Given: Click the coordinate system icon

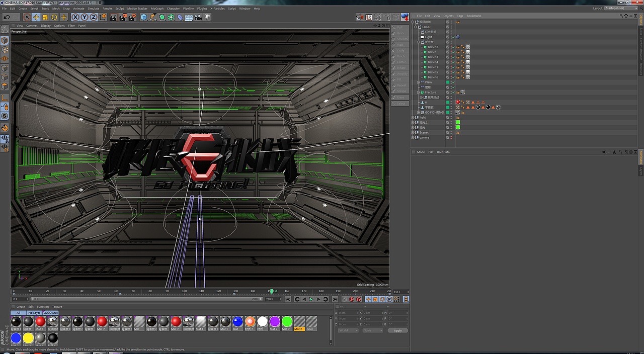Looking at the screenshot, I should click(x=103, y=17).
